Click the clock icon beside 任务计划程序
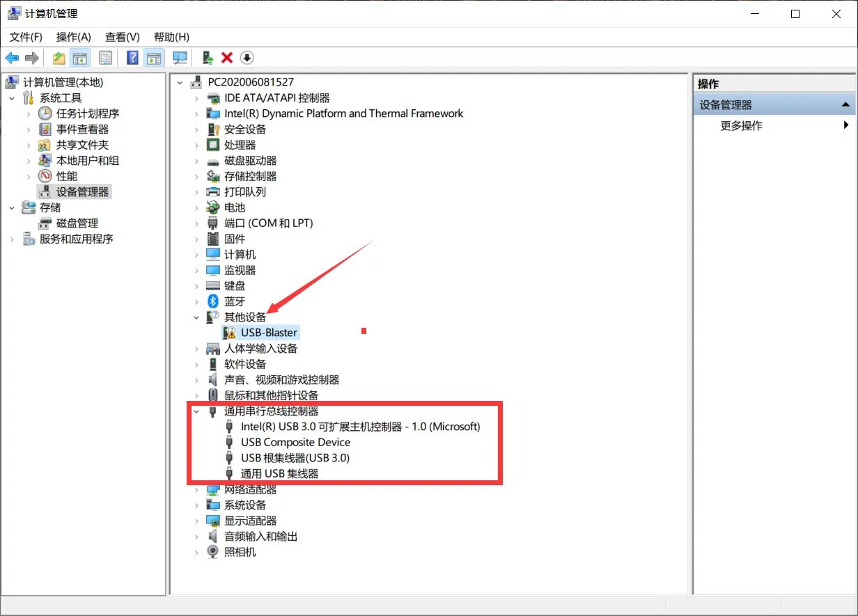The width and height of the screenshot is (858, 616). [45, 113]
